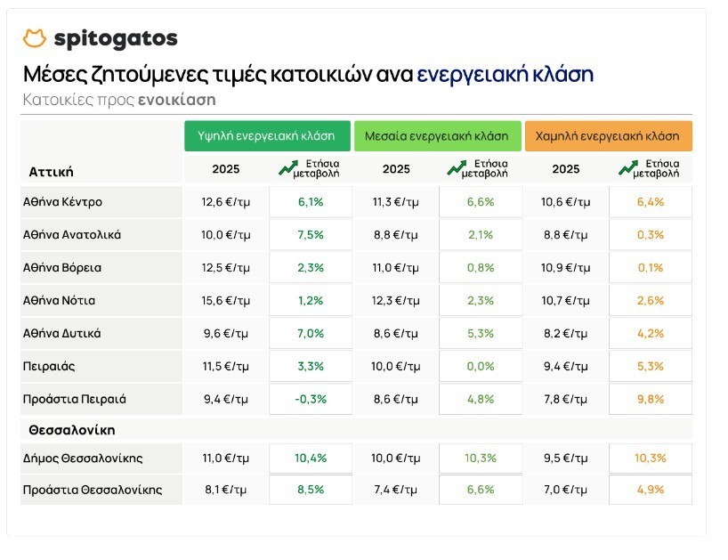
Task: Click trend arrow icon under medium energy class
Action: tap(457, 167)
